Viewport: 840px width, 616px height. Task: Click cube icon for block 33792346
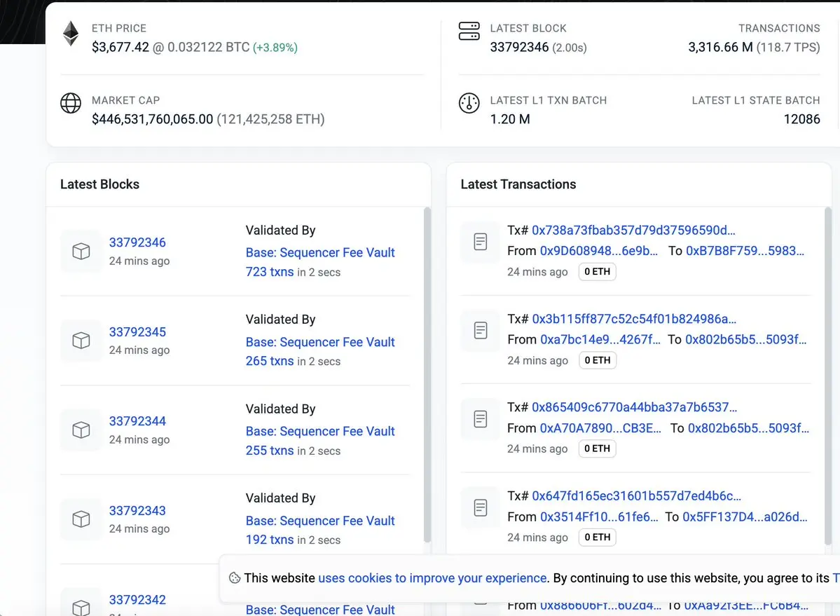pyautogui.click(x=81, y=251)
